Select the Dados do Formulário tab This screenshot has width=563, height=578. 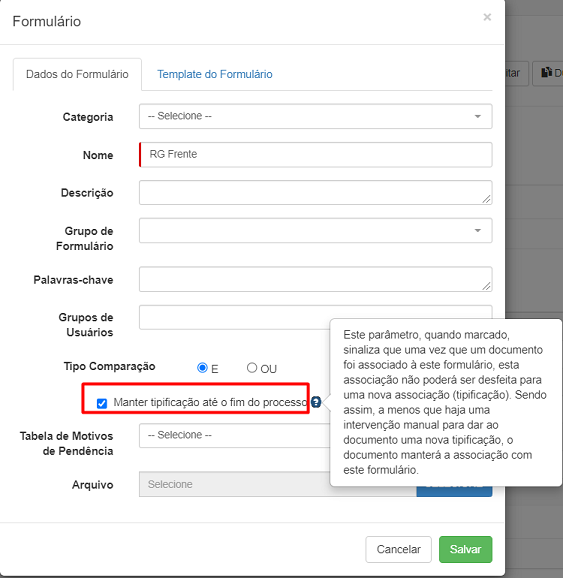click(77, 74)
